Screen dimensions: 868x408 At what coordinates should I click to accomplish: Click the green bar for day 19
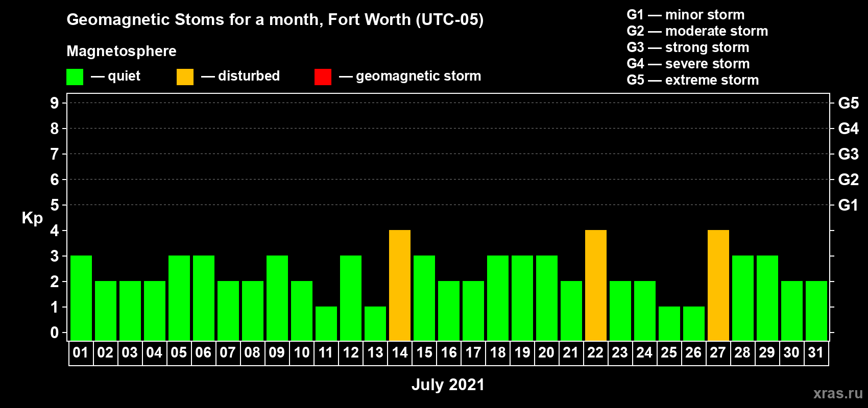[522, 298]
